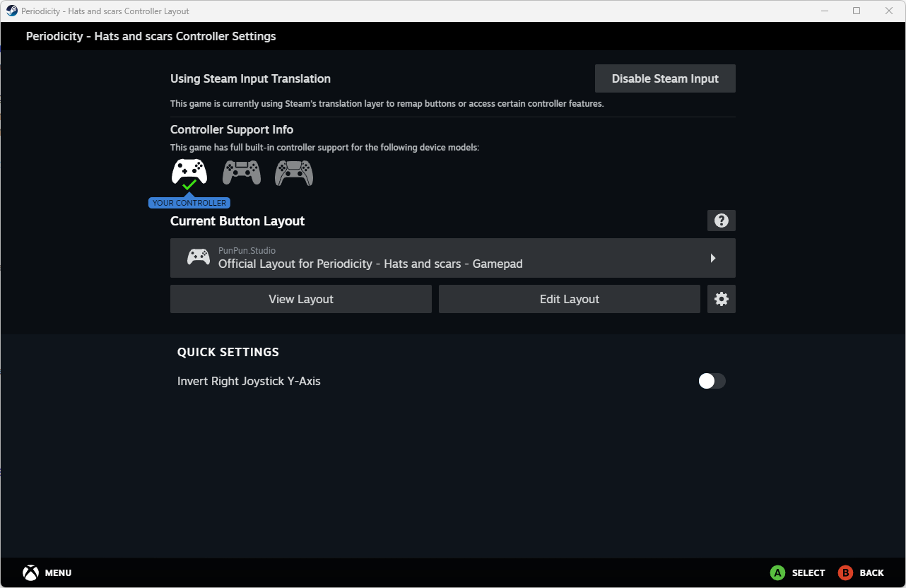Click the gamepad icon beside PunPun.Studio

click(x=199, y=257)
